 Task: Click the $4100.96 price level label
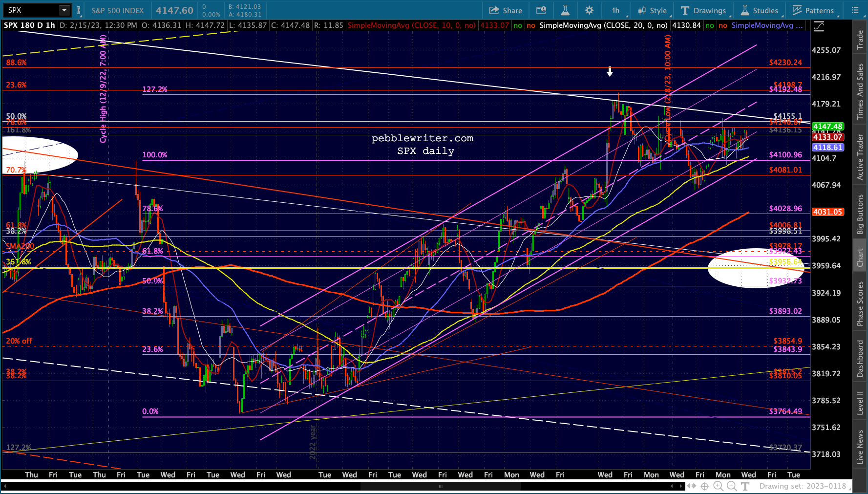click(785, 155)
